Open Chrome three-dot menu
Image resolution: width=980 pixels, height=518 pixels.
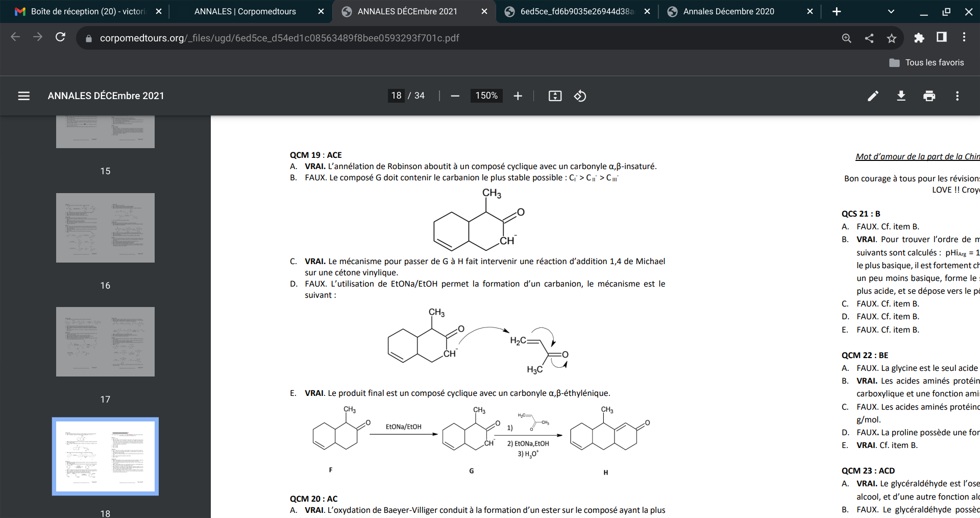[x=964, y=37]
